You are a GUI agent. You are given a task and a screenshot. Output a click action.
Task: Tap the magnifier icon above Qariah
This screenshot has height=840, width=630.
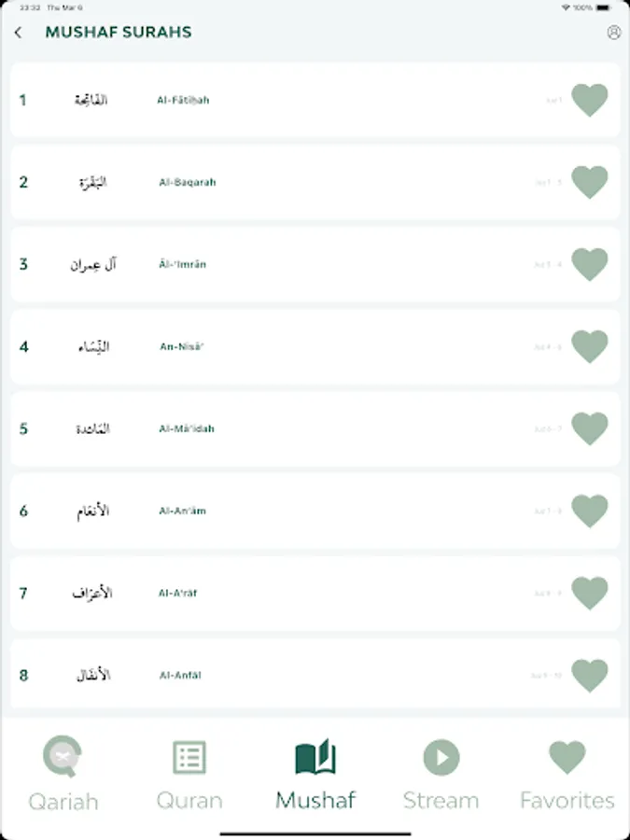[63, 758]
